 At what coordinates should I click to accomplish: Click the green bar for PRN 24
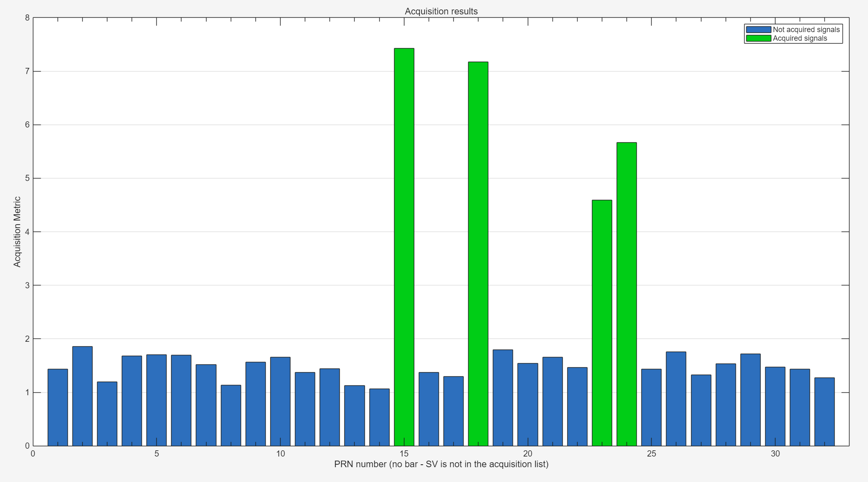tap(627, 294)
